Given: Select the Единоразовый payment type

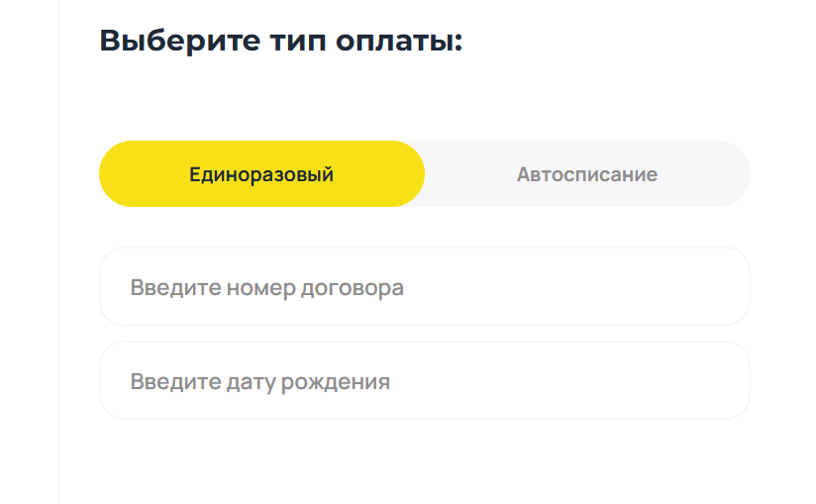Looking at the screenshot, I should pos(261,174).
